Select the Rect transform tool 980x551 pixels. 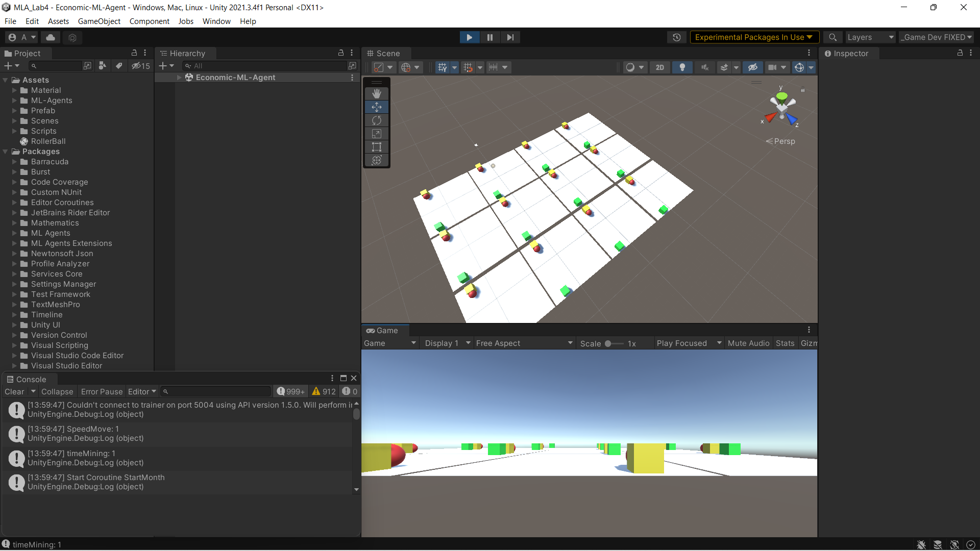[x=377, y=147]
